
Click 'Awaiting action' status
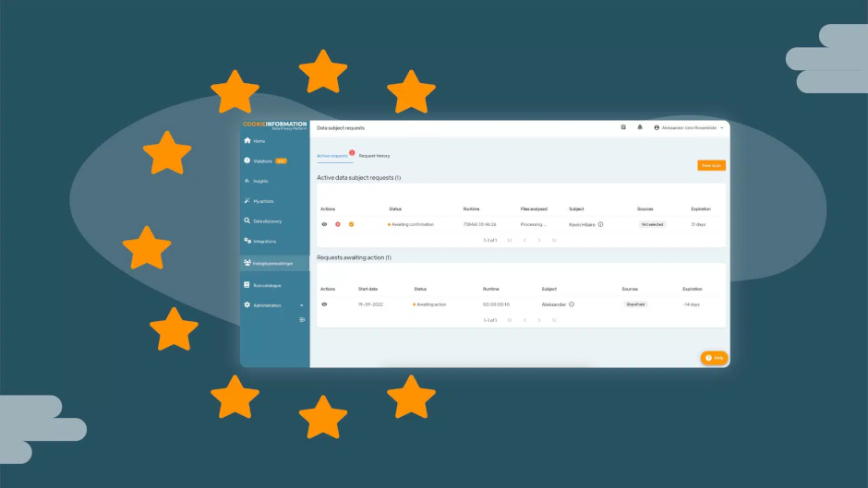[x=429, y=304]
